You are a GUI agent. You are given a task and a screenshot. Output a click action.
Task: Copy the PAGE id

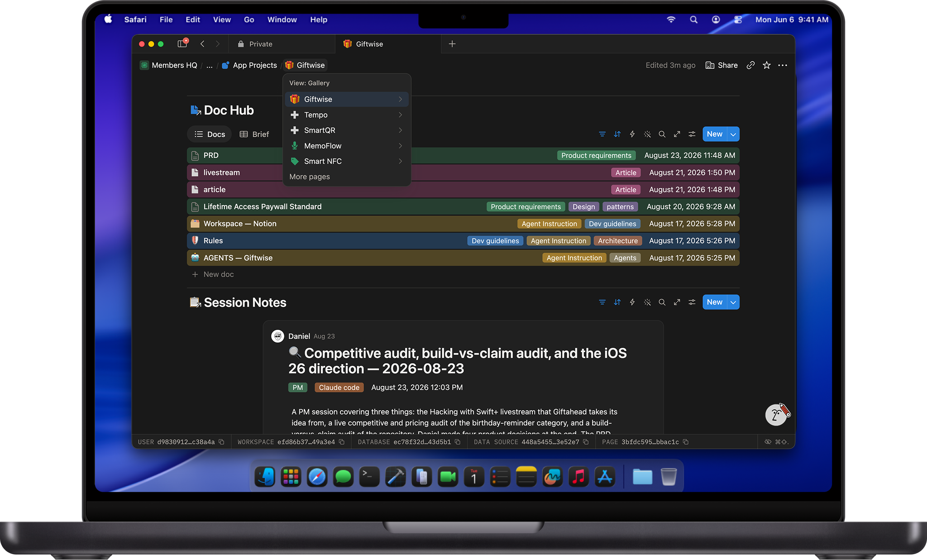[x=686, y=442]
